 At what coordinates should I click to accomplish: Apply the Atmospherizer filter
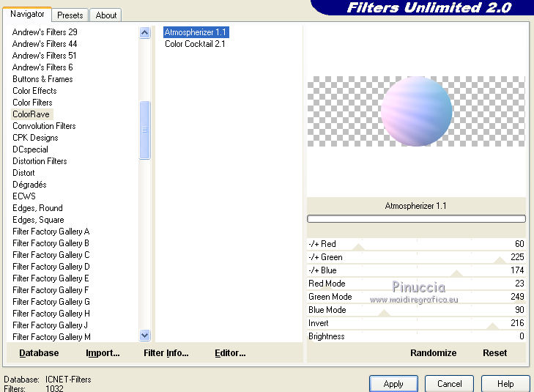tap(393, 384)
